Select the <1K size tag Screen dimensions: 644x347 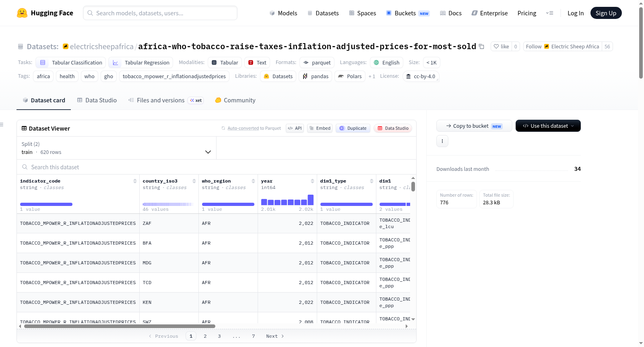point(431,62)
